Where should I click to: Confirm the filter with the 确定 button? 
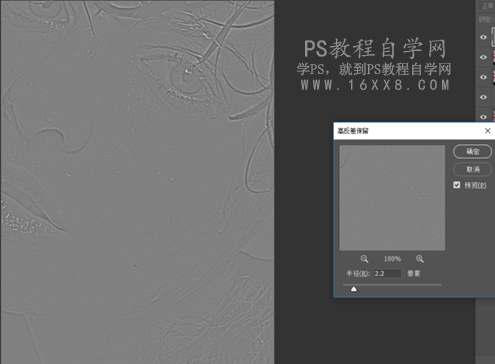pyautogui.click(x=472, y=151)
